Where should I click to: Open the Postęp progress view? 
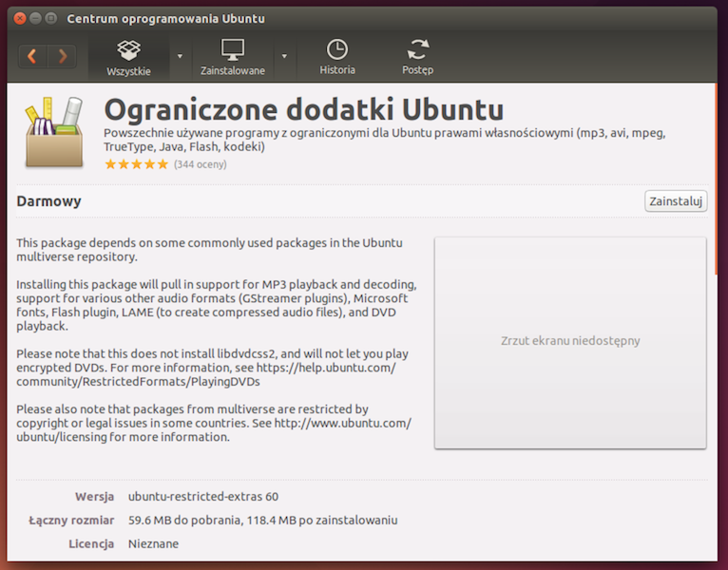click(417, 58)
